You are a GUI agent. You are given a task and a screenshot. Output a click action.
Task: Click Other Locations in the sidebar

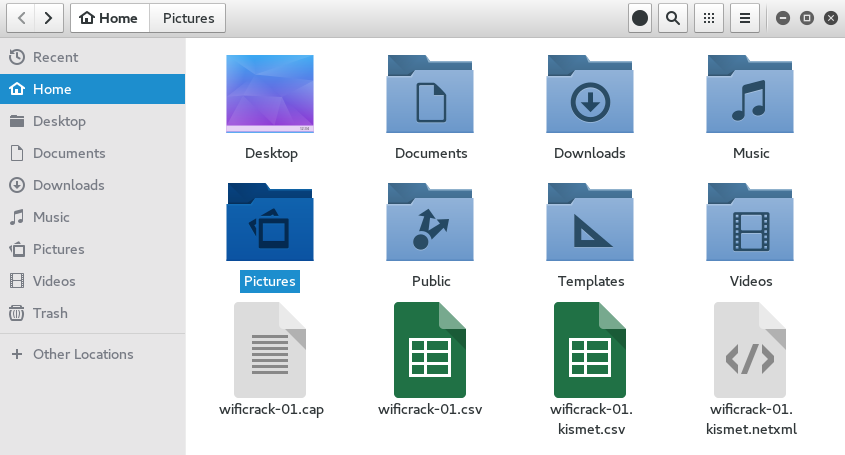point(93,354)
